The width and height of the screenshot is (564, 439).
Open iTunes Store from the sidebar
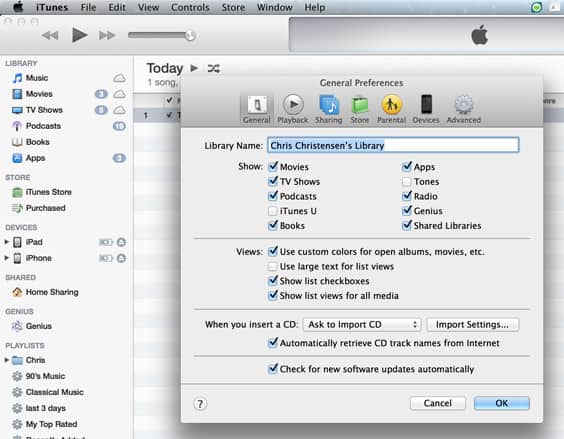point(48,192)
